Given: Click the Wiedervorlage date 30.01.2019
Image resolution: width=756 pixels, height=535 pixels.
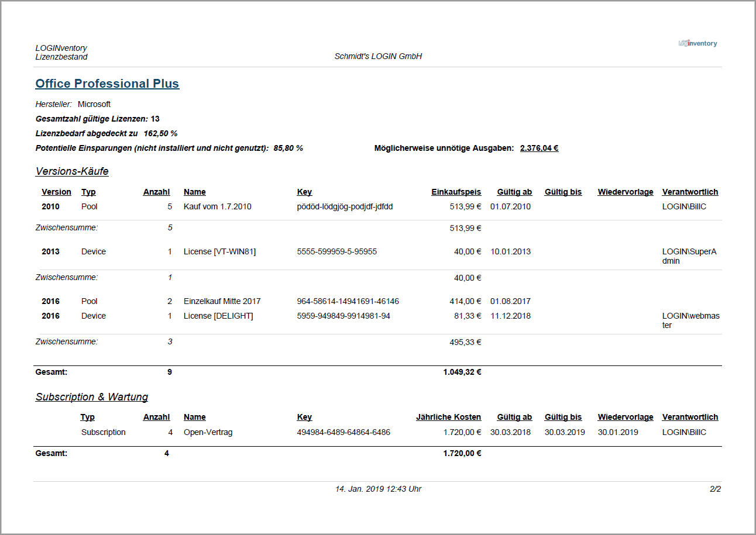Looking at the screenshot, I should [x=618, y=432].
